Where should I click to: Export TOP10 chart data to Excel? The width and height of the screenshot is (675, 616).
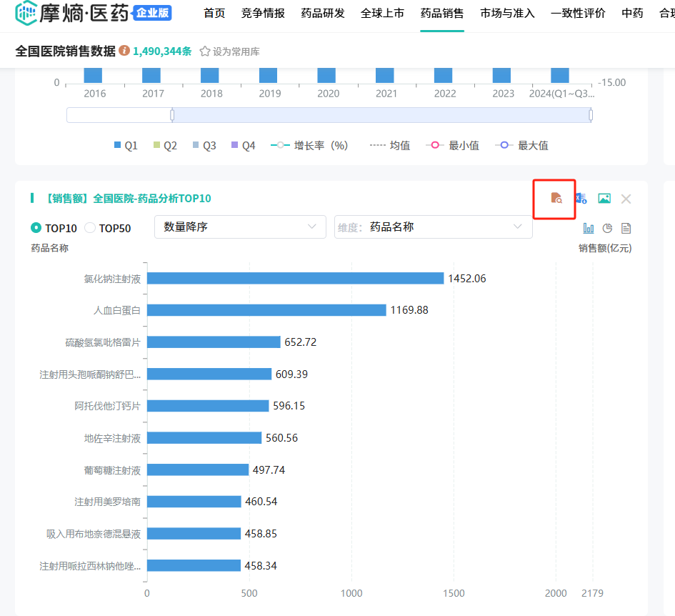581,199
